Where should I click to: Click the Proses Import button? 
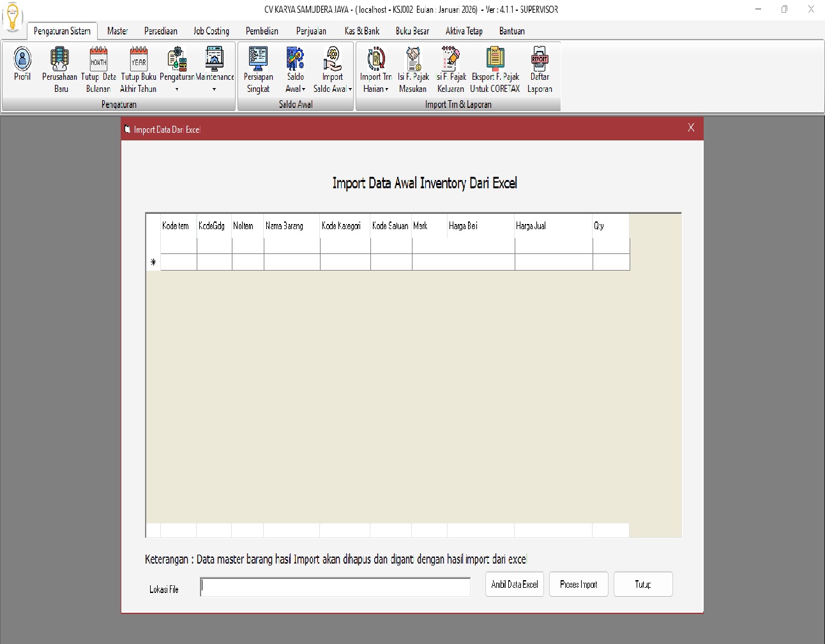point(579,585)
